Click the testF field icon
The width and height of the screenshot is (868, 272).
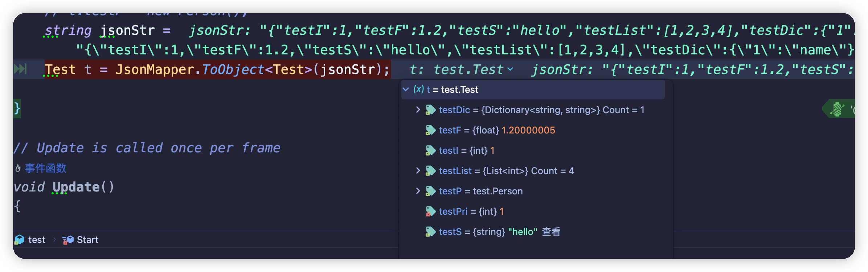pyautogui.click(x=430, y=130)
